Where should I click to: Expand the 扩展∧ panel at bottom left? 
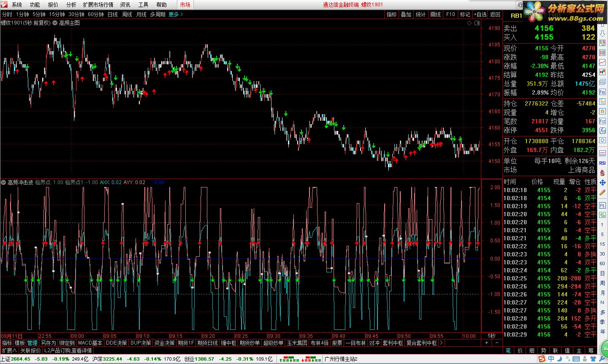pyautogui.click(x=9, y=350)
